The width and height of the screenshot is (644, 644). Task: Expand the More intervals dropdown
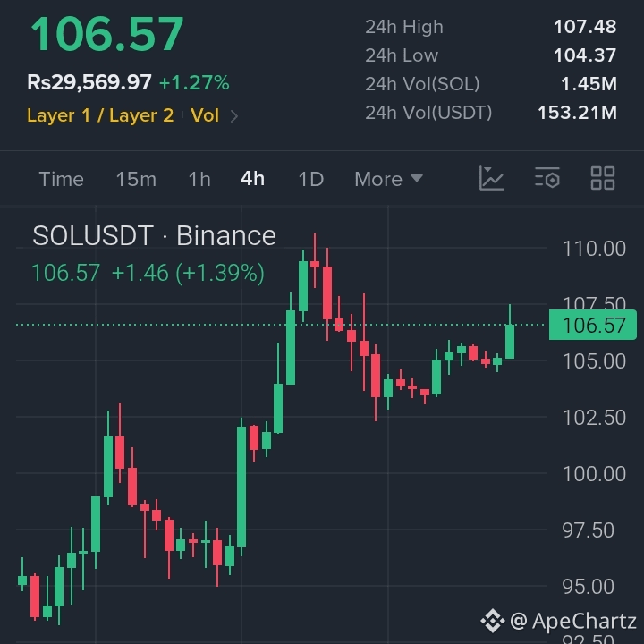(388, 179)
